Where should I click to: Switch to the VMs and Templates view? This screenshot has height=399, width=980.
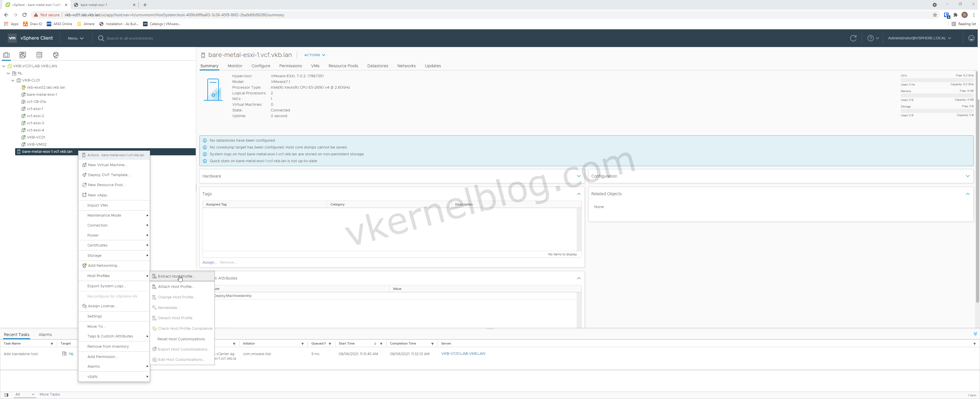click(23, 55)
